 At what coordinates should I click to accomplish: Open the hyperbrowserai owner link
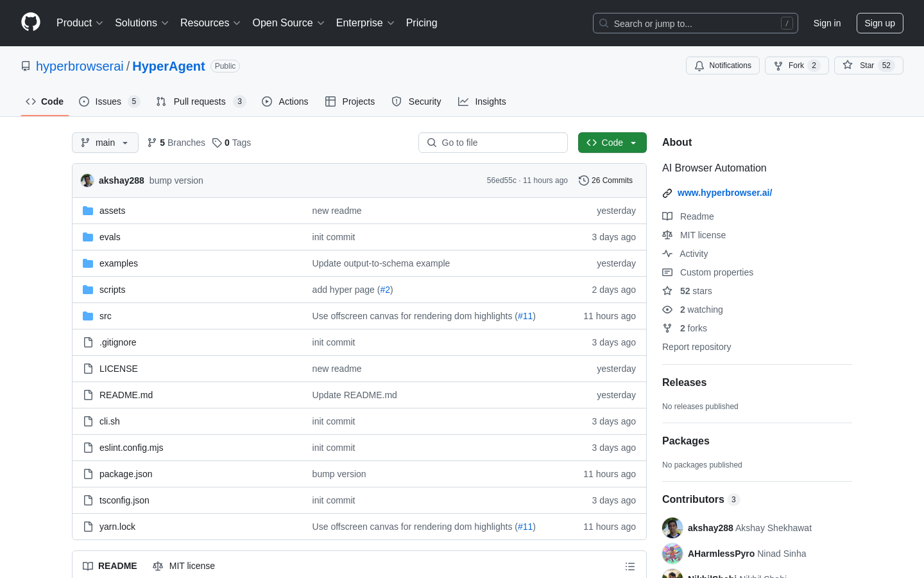80,66
